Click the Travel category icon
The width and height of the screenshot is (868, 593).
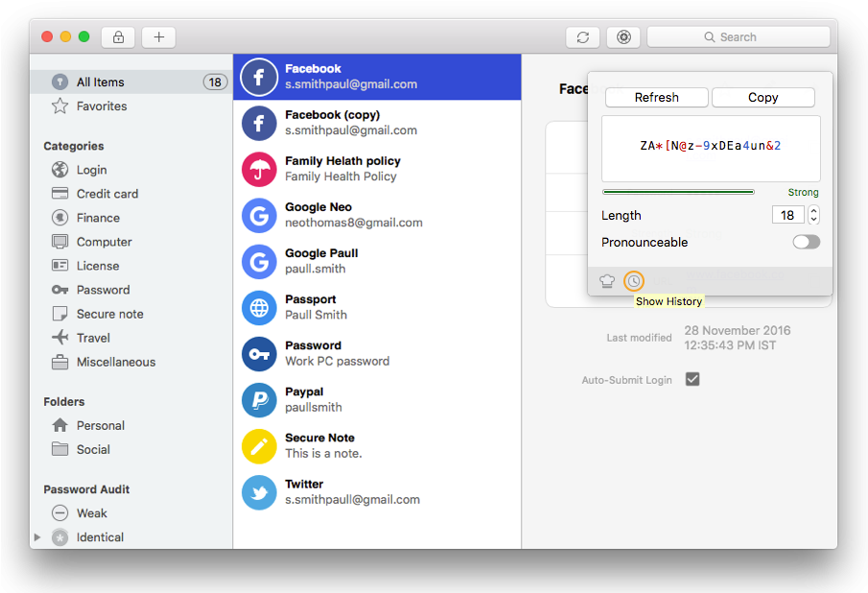59,337
